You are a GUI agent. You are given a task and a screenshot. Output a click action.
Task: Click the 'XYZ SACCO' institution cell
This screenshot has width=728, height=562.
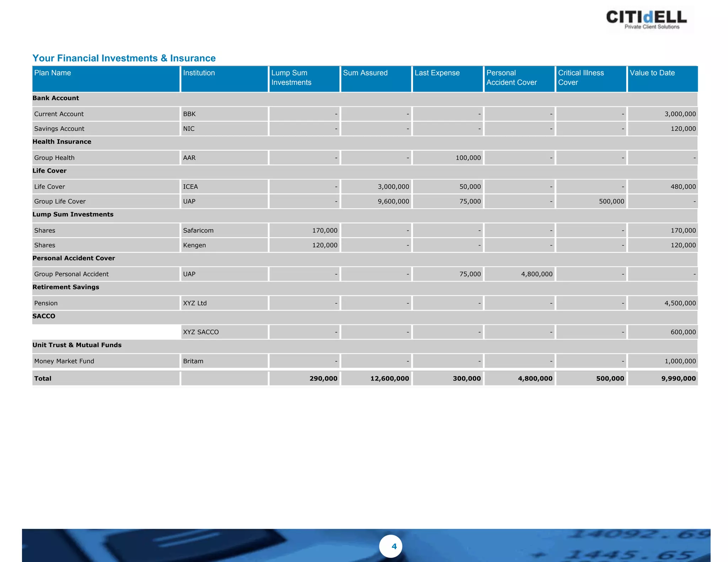[224, 332]
